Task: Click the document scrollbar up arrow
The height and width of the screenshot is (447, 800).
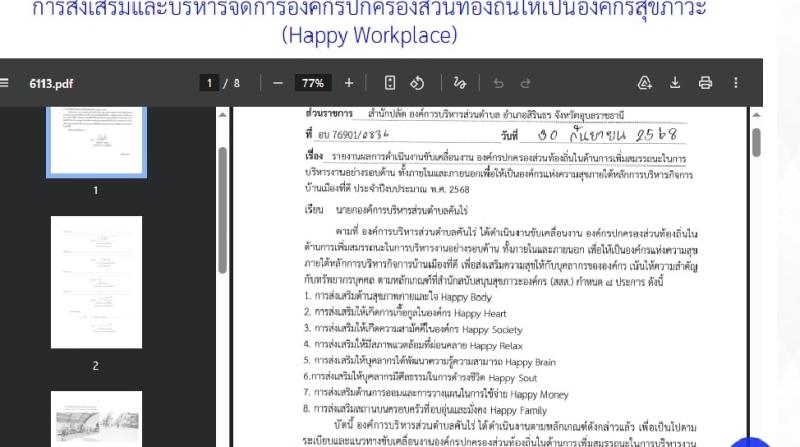Action: [756, 115]
